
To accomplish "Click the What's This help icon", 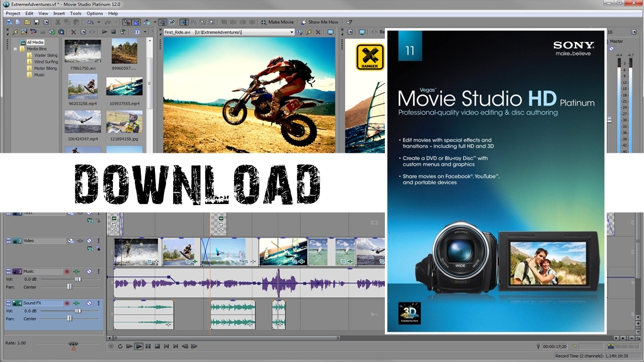I will point(350,22).
